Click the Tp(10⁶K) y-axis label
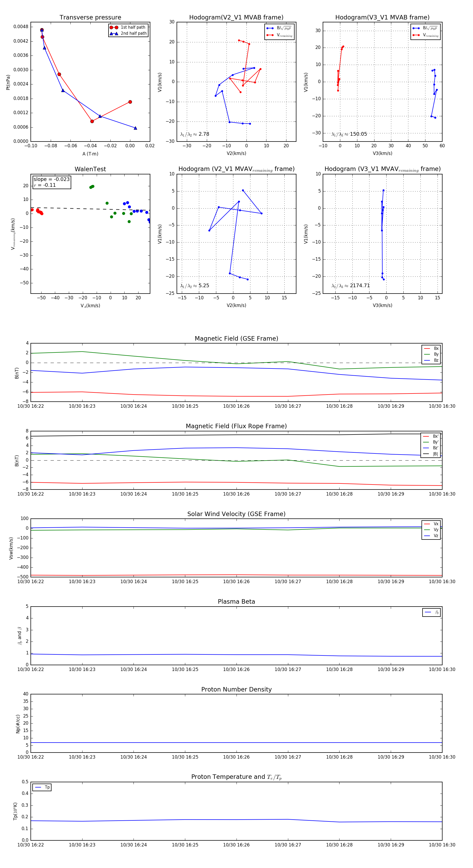This screenshot has width=473, height=868. click(x=15, y=811)
